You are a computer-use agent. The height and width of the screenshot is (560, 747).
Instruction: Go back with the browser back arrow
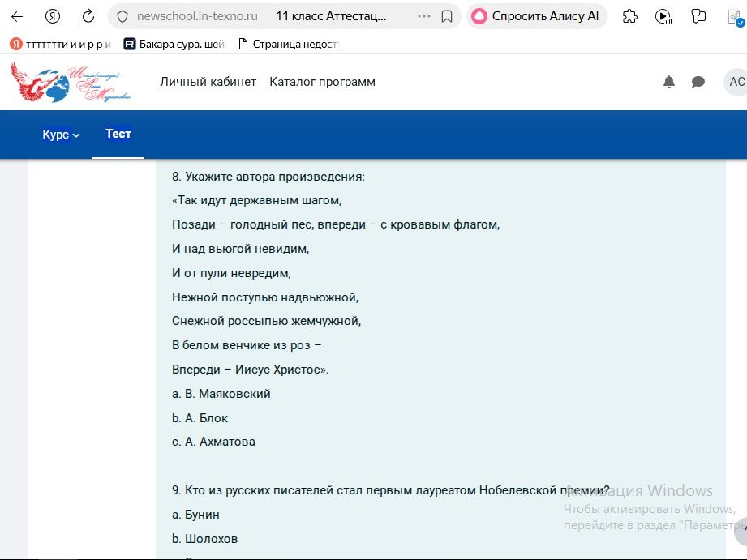click(x=17, y=17)
